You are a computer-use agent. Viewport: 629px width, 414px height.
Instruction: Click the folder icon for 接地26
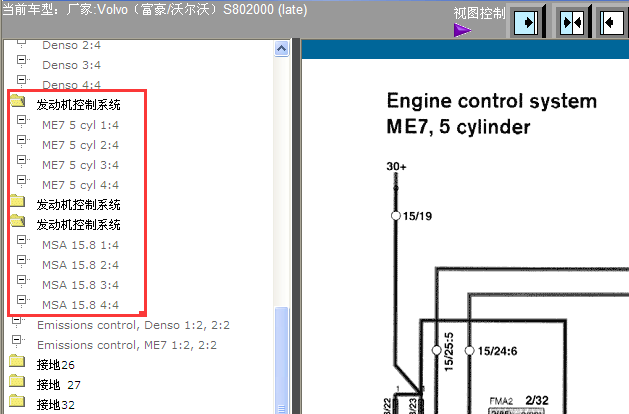click(17, 361)
